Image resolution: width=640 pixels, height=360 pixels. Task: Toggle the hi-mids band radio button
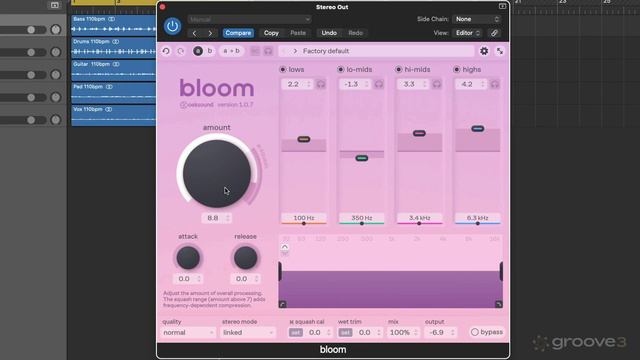pos(398,69)
